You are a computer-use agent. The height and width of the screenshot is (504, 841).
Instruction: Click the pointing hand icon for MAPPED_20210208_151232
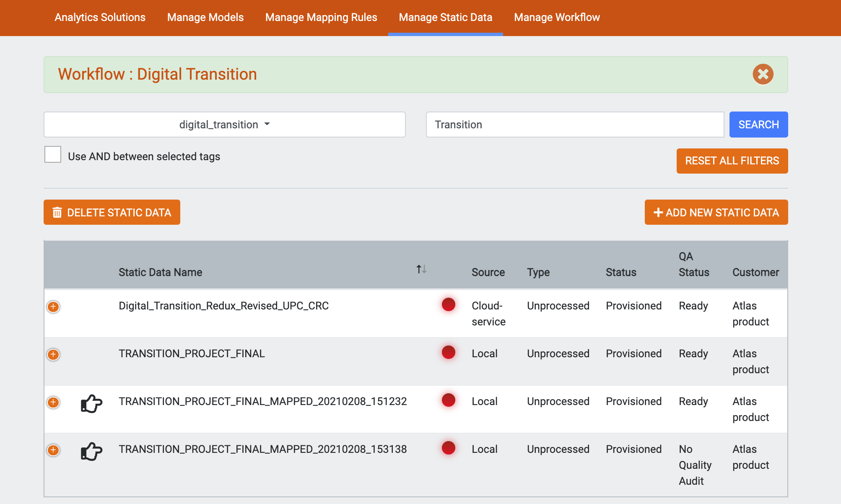pos(91,403)
